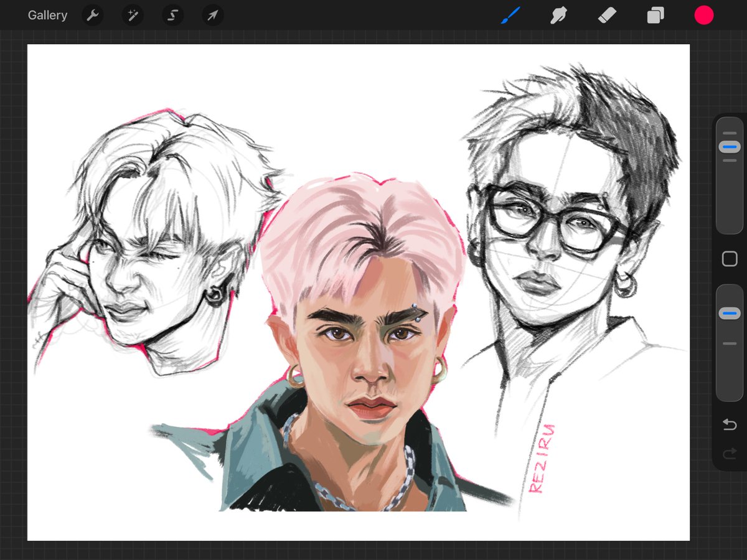
Task: Activate the Transform arrow tool
Action: (x=212, y=16)
